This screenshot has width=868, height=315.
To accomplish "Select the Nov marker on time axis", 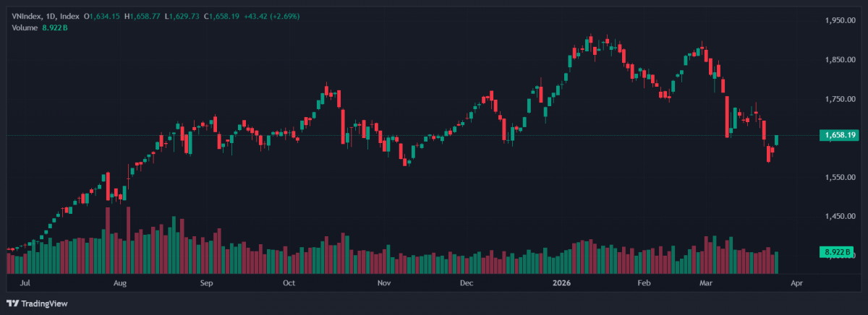I will pos(384,284).
